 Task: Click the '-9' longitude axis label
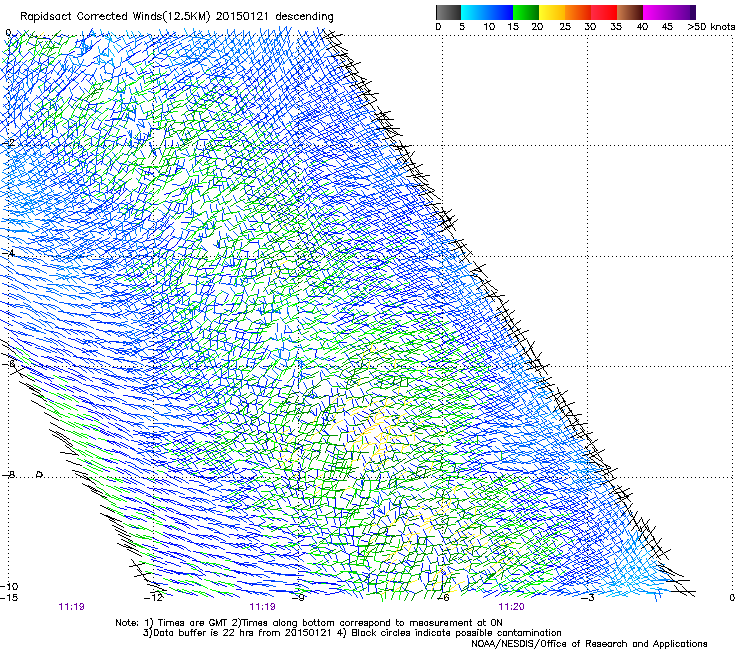tap(299, 598)
